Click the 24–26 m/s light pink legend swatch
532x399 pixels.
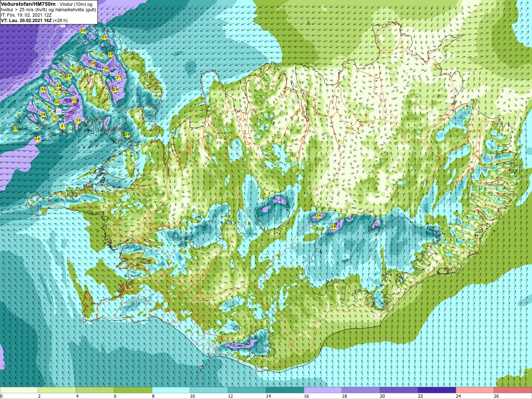pyautogui.click(x=475, y=390)
